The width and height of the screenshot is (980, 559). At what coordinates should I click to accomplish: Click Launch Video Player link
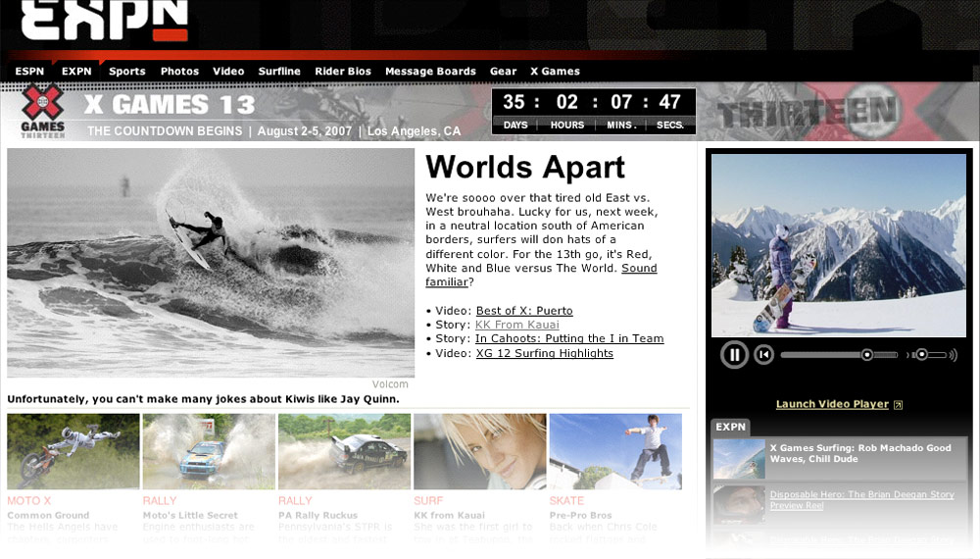coord(832,404)
